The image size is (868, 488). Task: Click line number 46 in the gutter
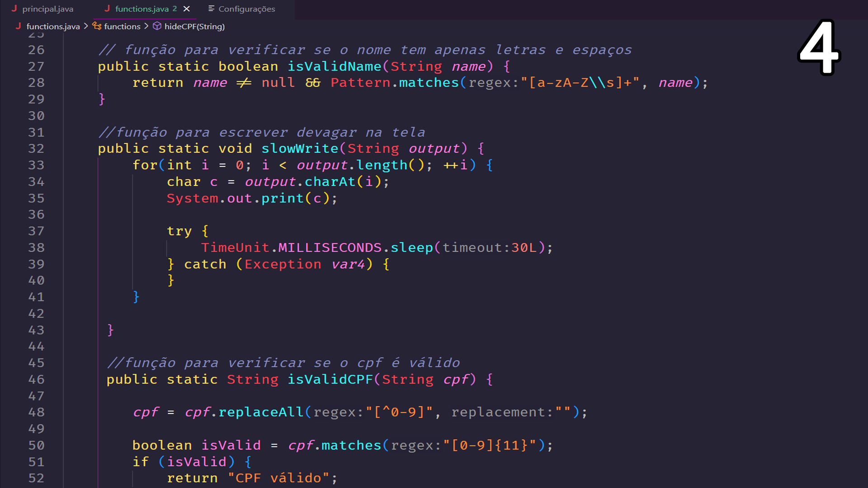pyautogui.click(x=36, y=380)
